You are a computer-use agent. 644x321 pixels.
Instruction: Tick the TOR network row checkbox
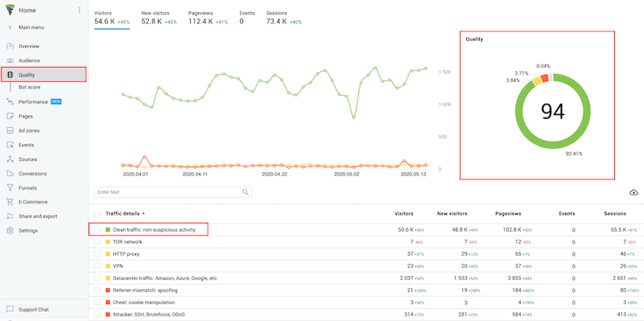[x=97, y=242]
